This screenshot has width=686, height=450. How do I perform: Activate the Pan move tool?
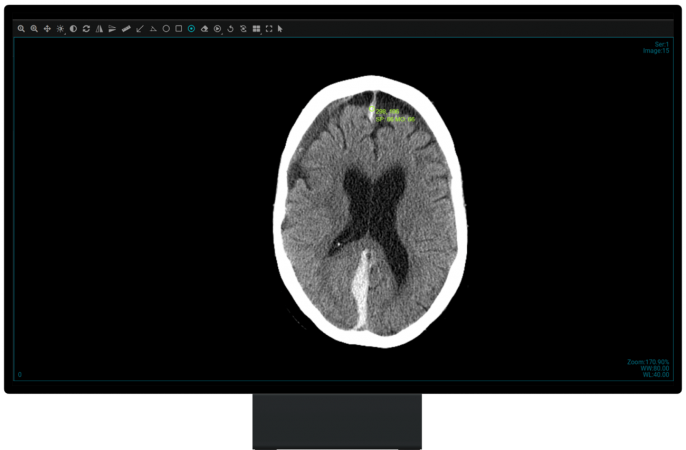point(47,29)
